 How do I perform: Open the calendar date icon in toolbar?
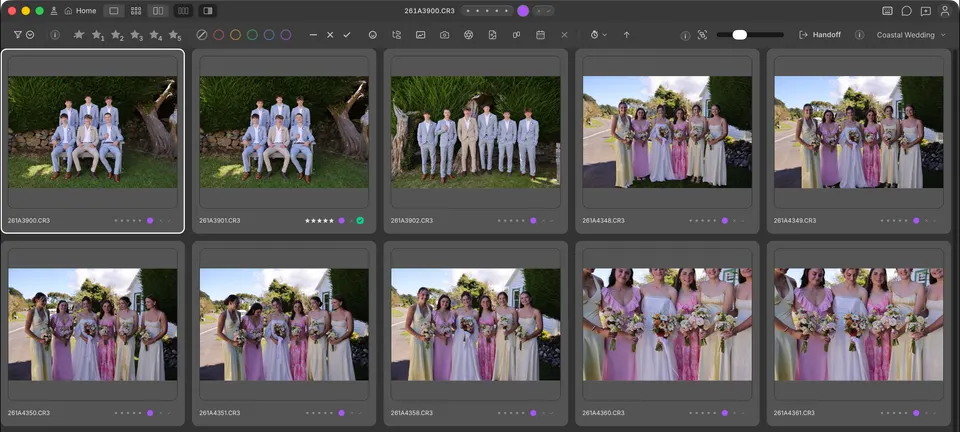point(541,35)
